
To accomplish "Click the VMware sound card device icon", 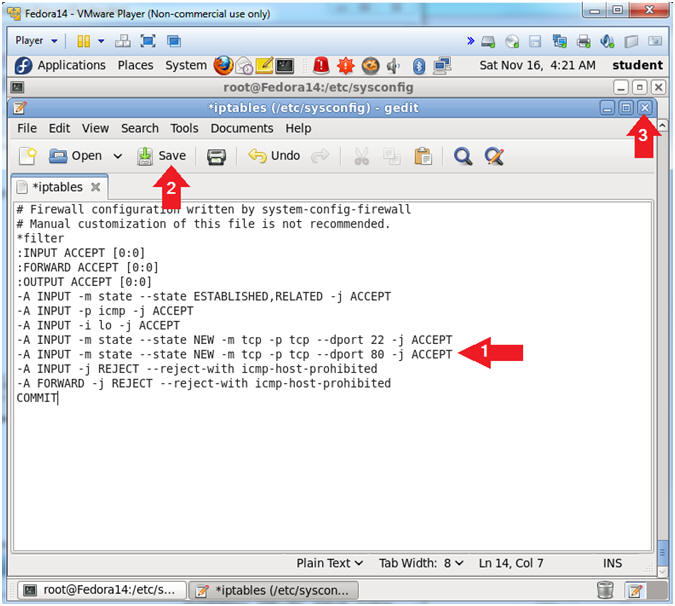I will click(x=607, y=42).
